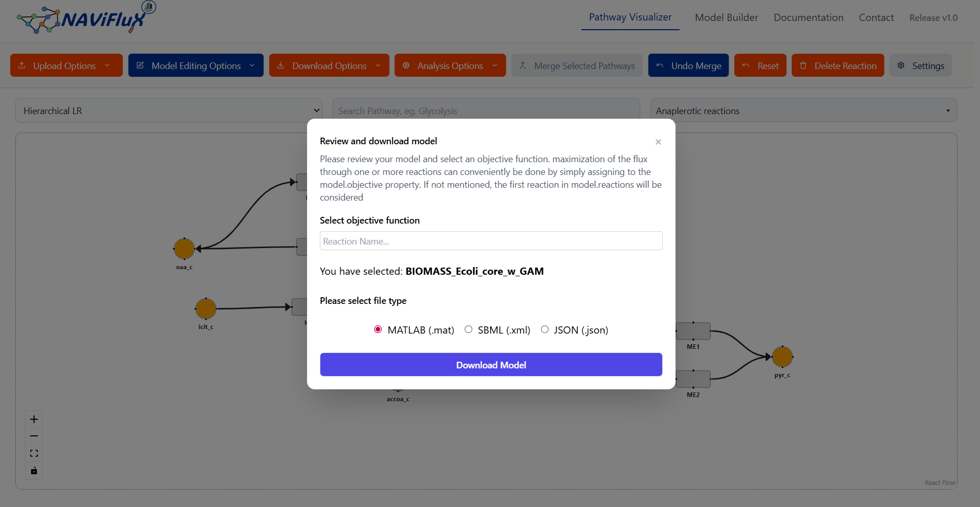Click the zoom in icon on canvas controls
980x507 pixels.
click(34, 418)
